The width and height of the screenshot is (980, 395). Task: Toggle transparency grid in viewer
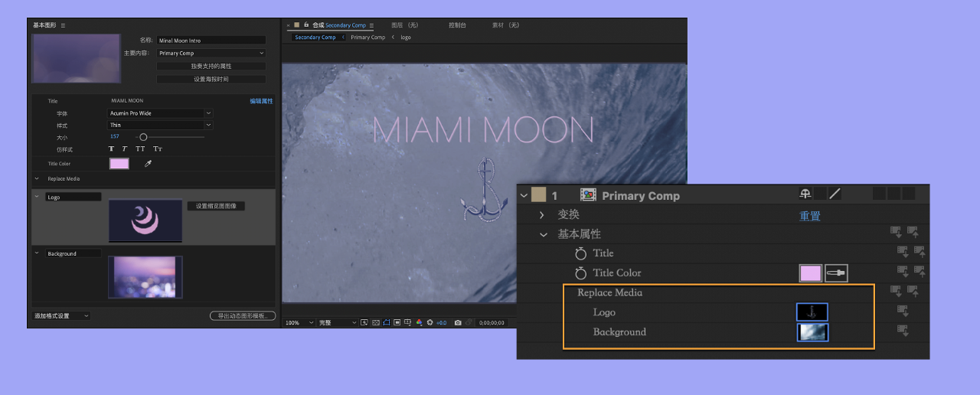(376, 322)
